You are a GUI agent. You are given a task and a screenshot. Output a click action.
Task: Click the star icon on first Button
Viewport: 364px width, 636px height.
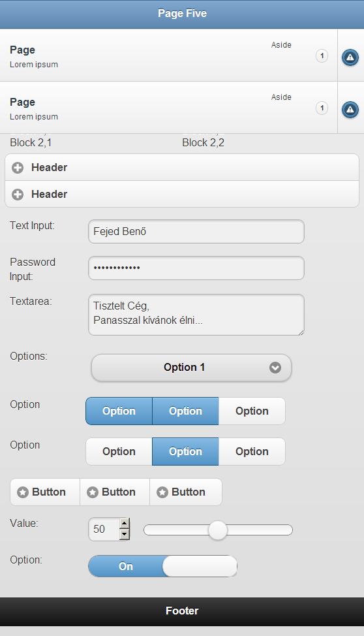coord(23,492)
